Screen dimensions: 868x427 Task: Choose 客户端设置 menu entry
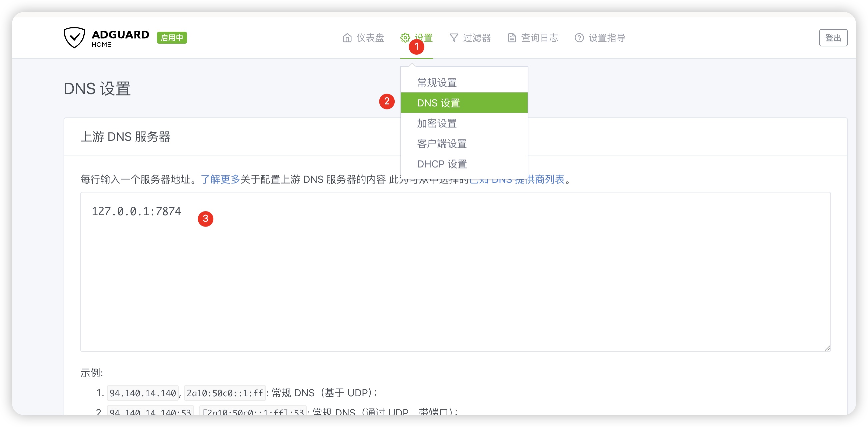441,144
